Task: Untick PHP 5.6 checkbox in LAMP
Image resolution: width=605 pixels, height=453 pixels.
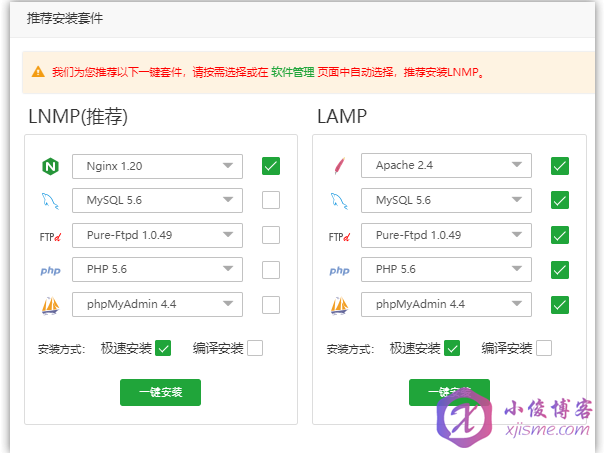Action: [560, 270]
